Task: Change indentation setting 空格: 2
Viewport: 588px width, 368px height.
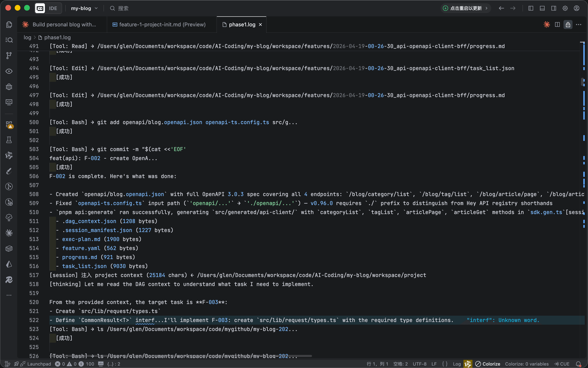Action: click(400, 364)
